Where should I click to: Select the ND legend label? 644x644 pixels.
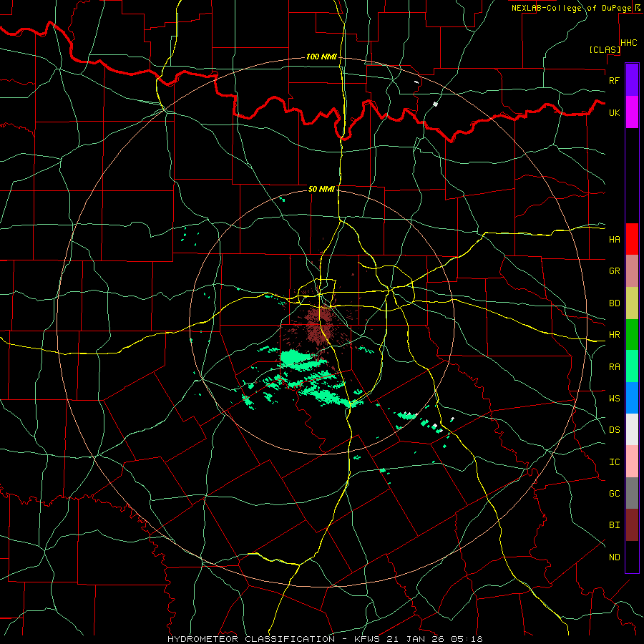[x=615, y=557]
